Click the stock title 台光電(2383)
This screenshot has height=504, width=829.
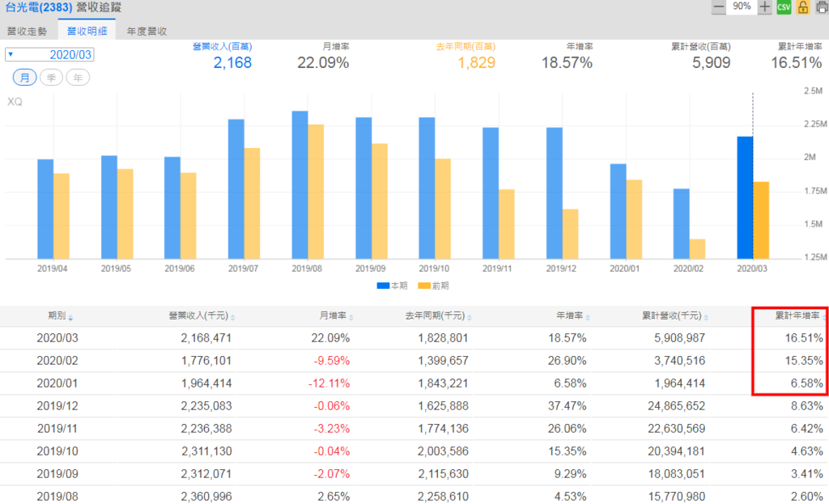tap(39, 7)
